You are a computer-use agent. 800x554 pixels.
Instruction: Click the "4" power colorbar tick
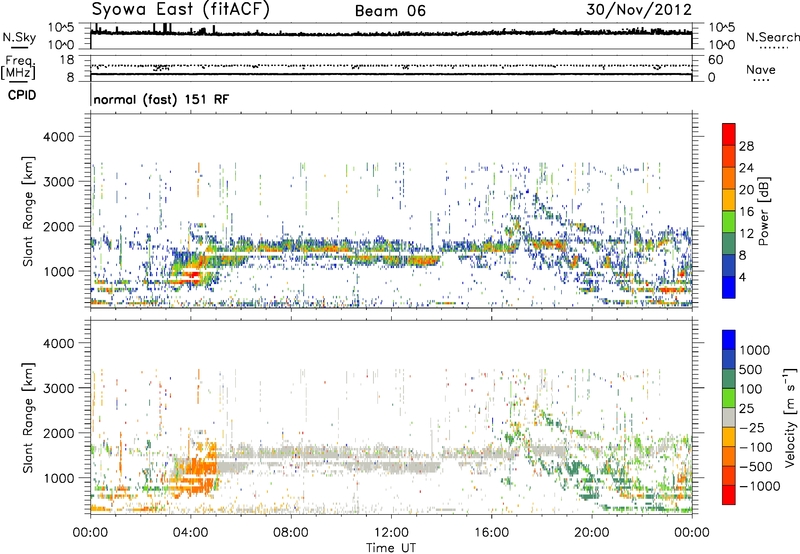pyautogui.click(x=743, y=277)
